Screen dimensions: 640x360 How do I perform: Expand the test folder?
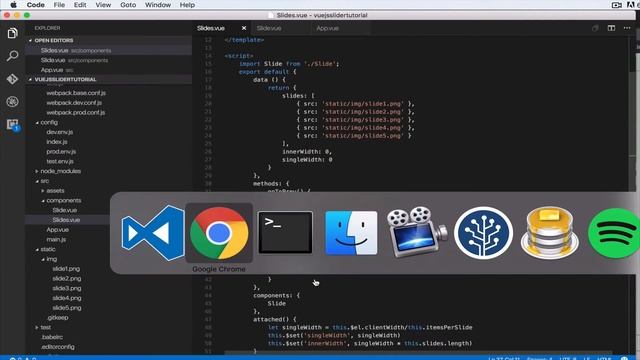45,327
